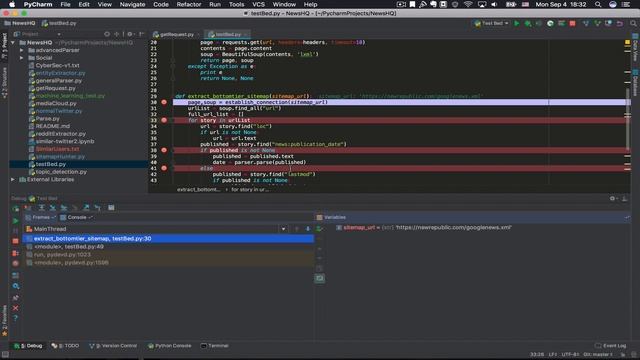The image size is (640, 360).
Task: Click Mute Breakpoints icon in the debug sidebar
Action: [x=16, y=263]
